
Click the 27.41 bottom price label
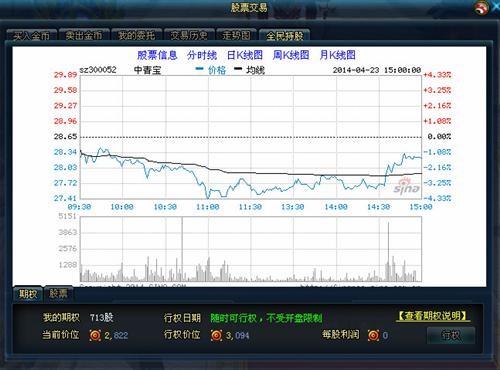point(65,198)
